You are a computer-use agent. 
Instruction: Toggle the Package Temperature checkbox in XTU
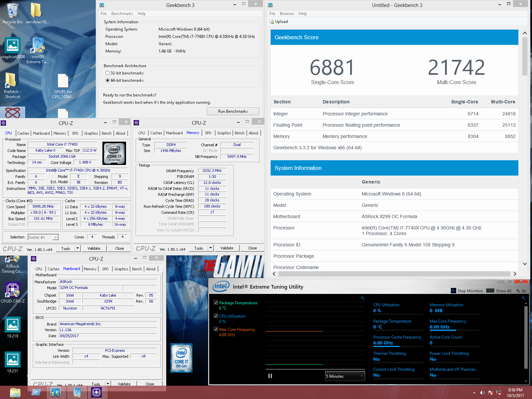216,303
